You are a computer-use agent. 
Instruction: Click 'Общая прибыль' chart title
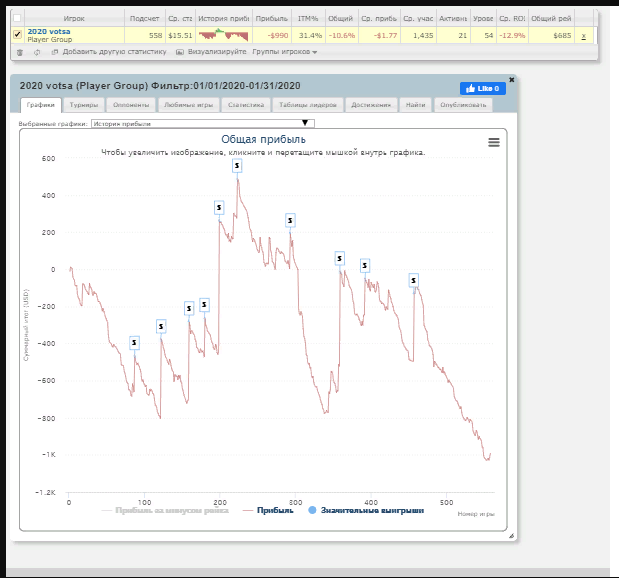(x=263, y=139)
